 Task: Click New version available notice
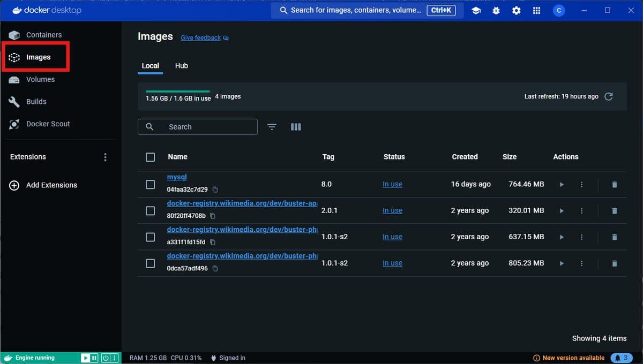pyautogui.click(x=569, y=358)
